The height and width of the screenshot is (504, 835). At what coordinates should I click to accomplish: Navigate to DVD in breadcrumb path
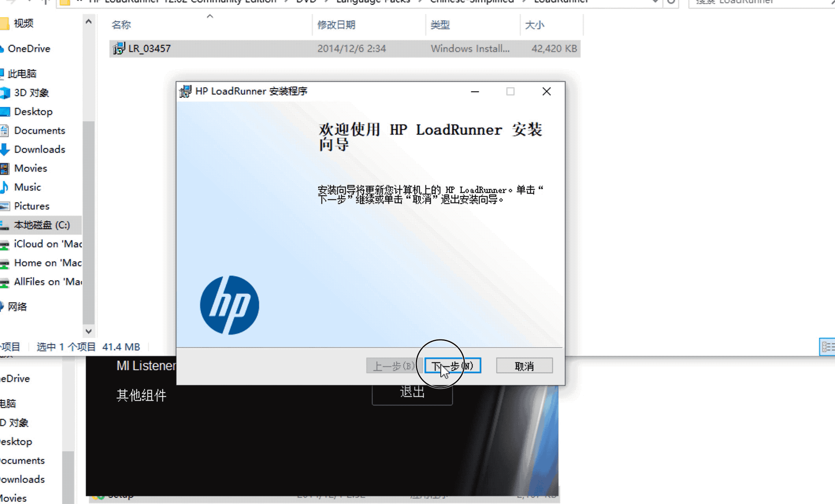[x=306, y=2]
